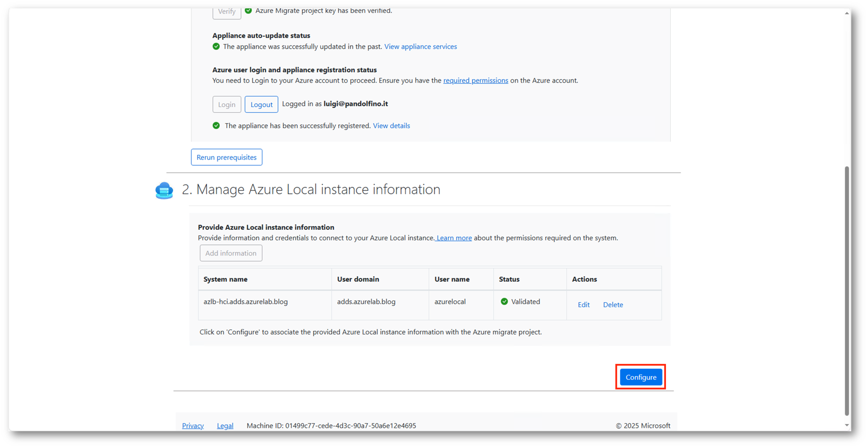Edit the azlb-hci instance entry
Viewport: 868px width, 448px height.
583,305
